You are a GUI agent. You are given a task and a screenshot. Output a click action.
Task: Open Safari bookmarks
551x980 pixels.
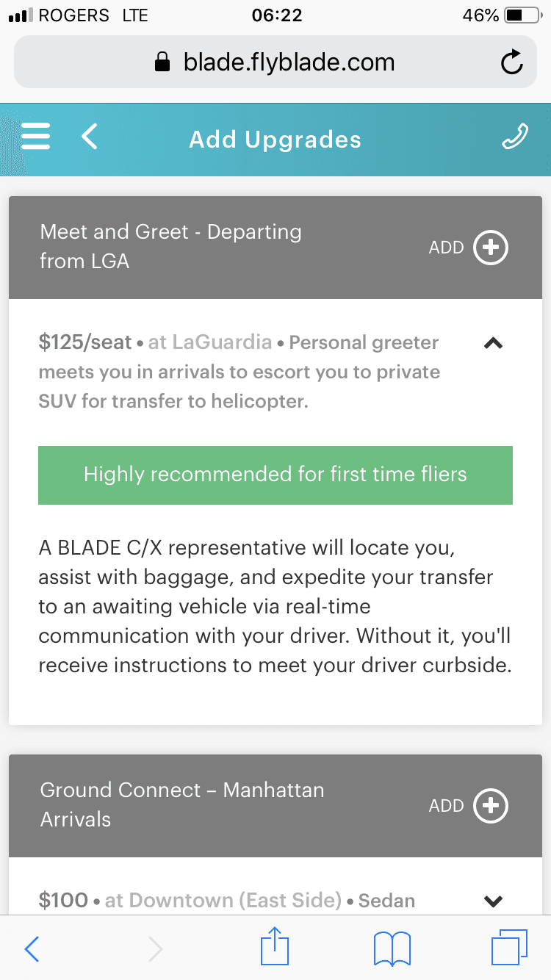[x=392, y=948]
